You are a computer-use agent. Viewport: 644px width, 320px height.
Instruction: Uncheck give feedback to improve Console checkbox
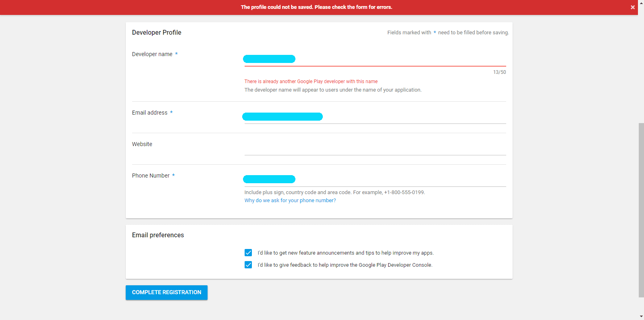pyautogui.click(x=248, y=265)
